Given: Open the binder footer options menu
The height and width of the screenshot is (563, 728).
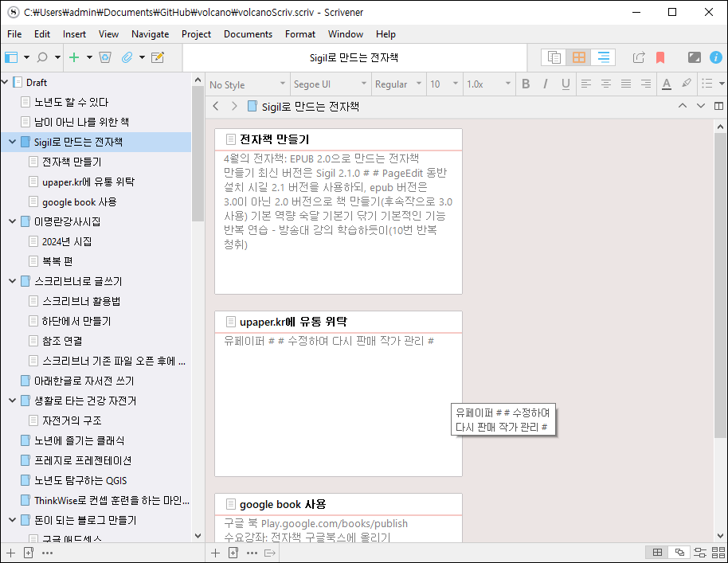Looking at the screenshot, I should (47, 553).
